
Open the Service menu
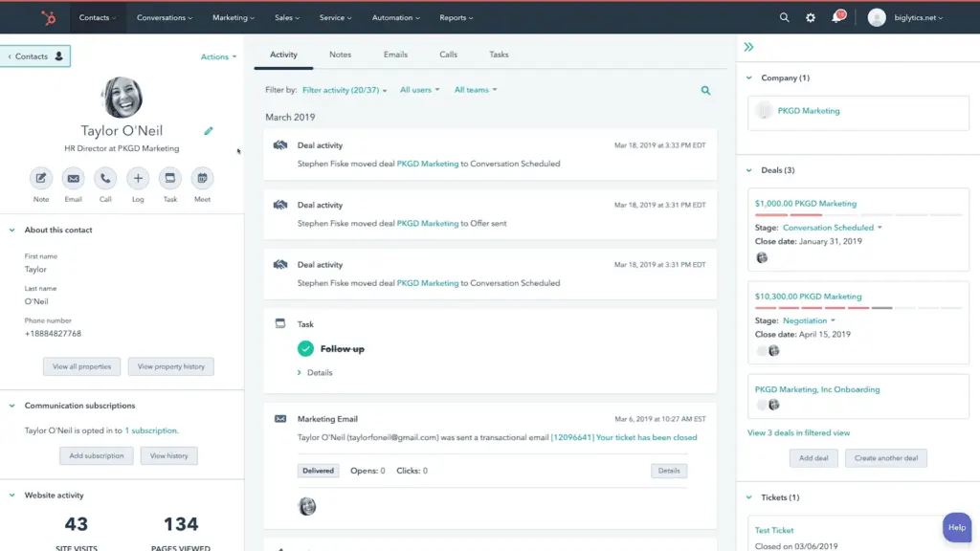coord(335,17)
